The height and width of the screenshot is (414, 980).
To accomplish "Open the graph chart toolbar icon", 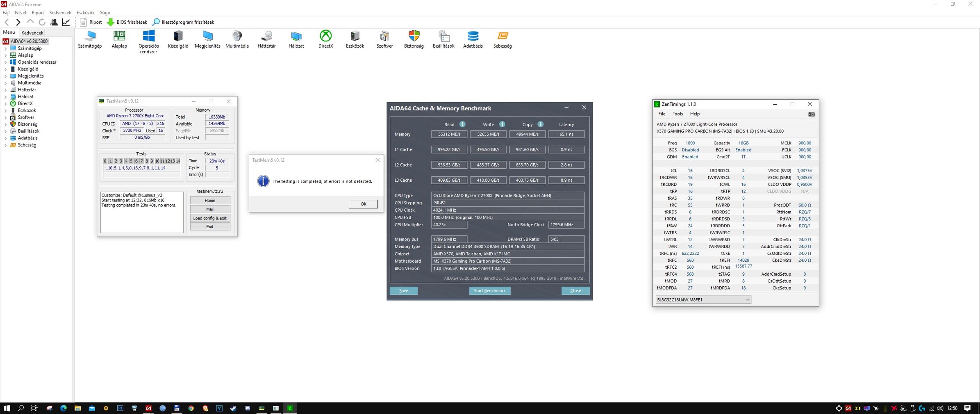I will [x=66, y=22].
